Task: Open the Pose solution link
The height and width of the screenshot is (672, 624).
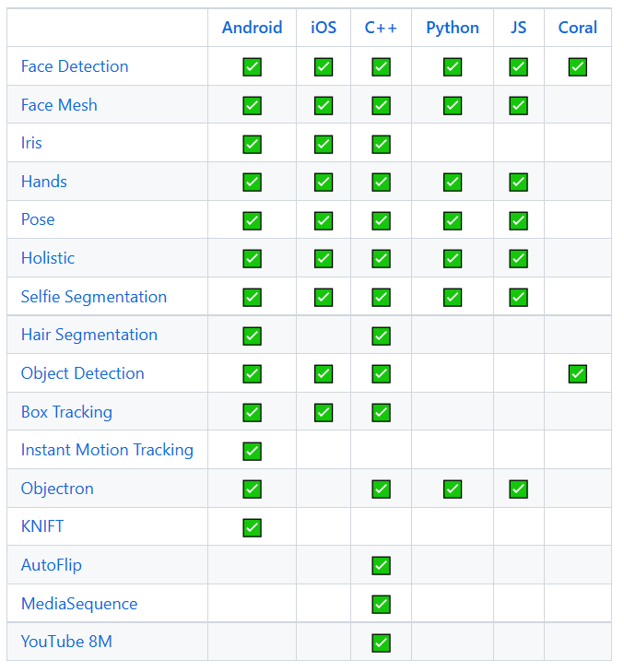Action: pyautogui.click(x=38, y=219)
